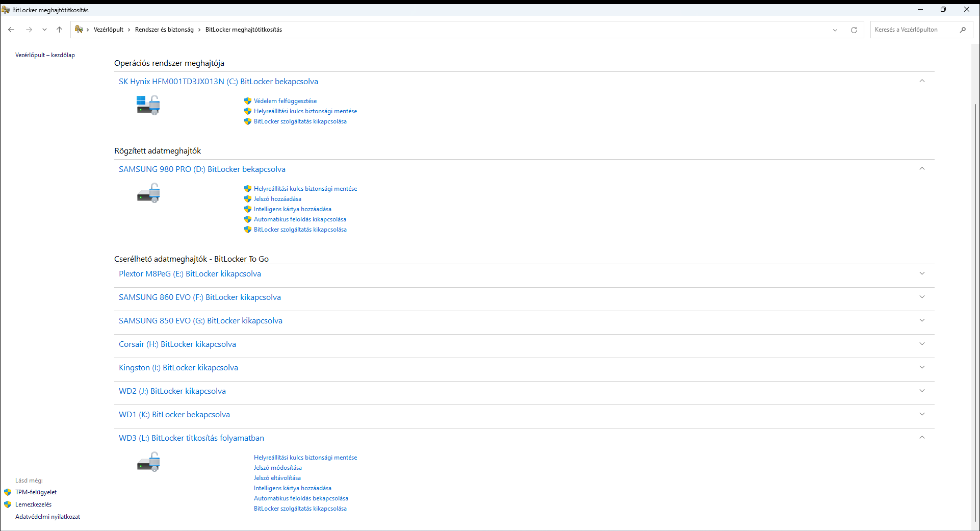Click shield icon next to Automatikus feloldás kikapcsolása

tap(248, 219)
